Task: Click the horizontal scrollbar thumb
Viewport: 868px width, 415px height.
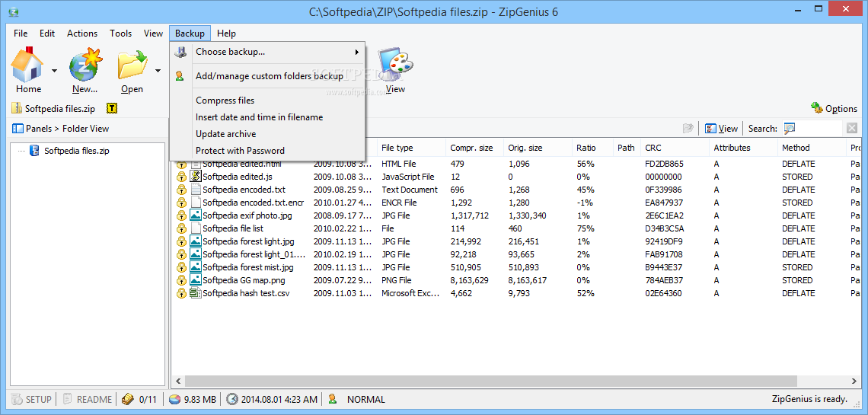Action: 491,381
